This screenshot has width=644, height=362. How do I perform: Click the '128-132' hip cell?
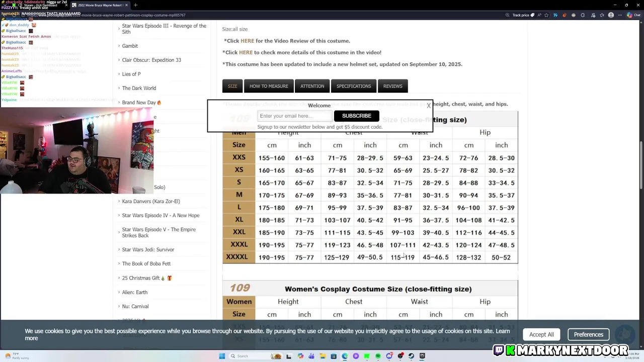[468, 257]
